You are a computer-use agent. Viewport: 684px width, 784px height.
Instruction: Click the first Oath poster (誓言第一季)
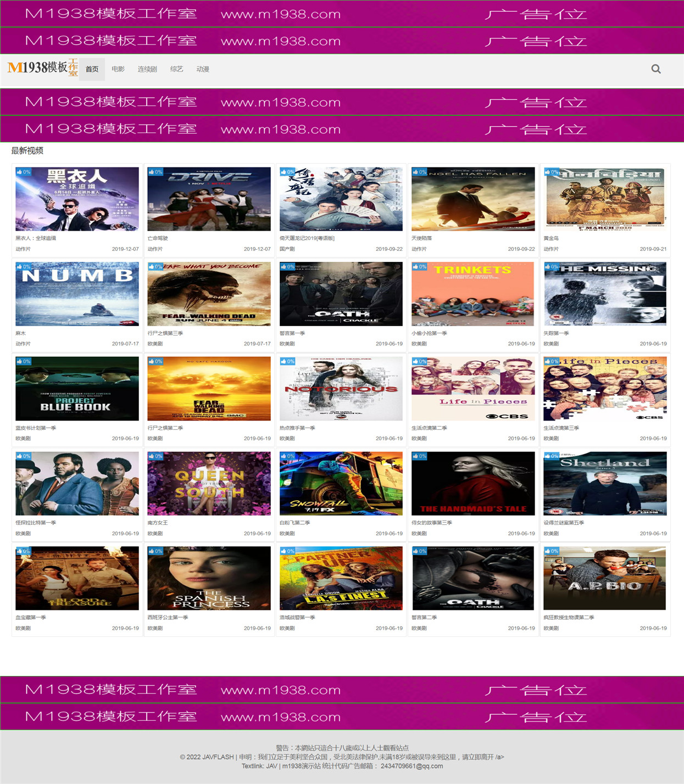(x=341, y=294)
